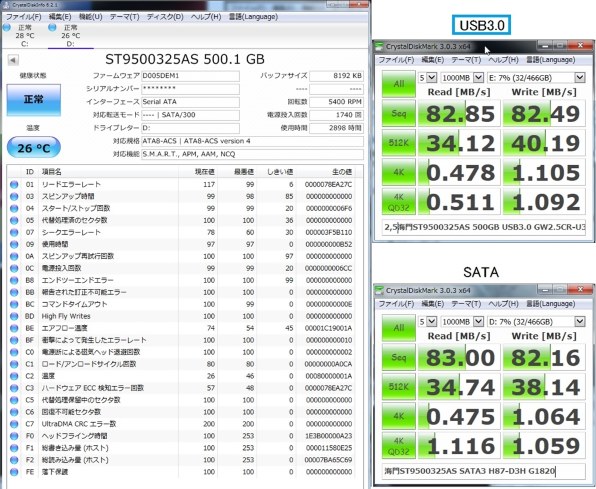Screen dimensions: 596x489
Task: Click status dot for 09 使用時間
Action: [x=14, y=244]
